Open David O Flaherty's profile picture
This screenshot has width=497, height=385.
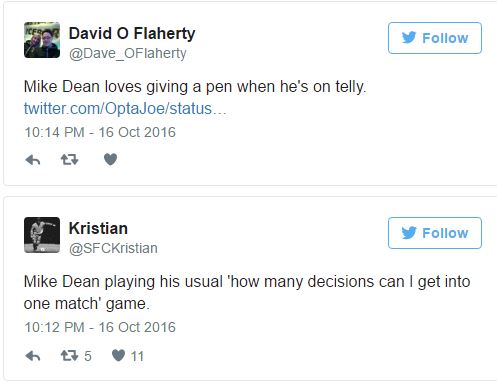coord(42,40)
